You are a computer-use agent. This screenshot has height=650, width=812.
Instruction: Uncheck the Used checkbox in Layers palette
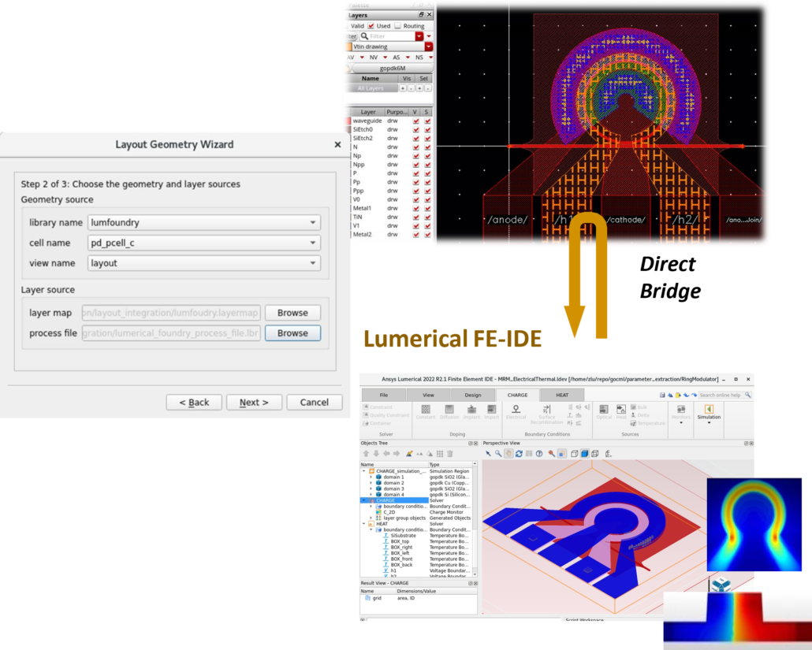371,26
